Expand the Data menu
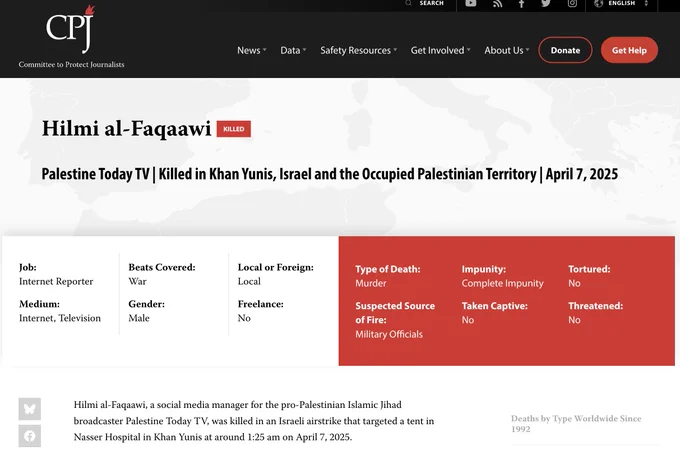The height and width of the screenshot is (450, 680). (293, 50)
